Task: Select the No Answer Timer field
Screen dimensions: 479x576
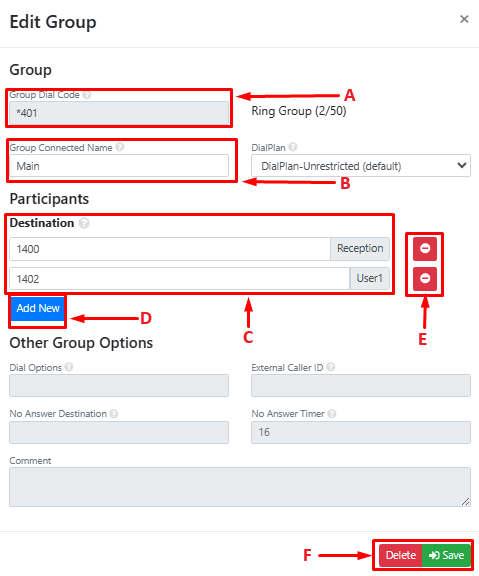Action: 361,432
